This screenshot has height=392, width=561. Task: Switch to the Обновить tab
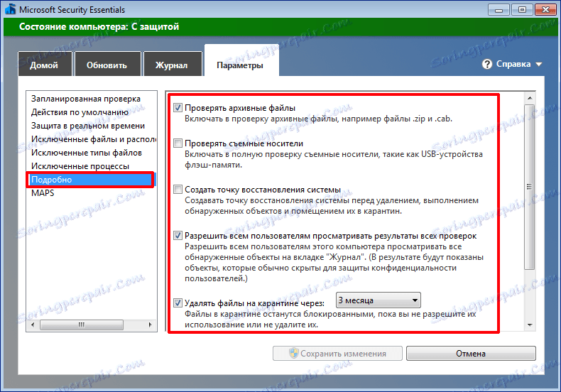tap(107, 65)
